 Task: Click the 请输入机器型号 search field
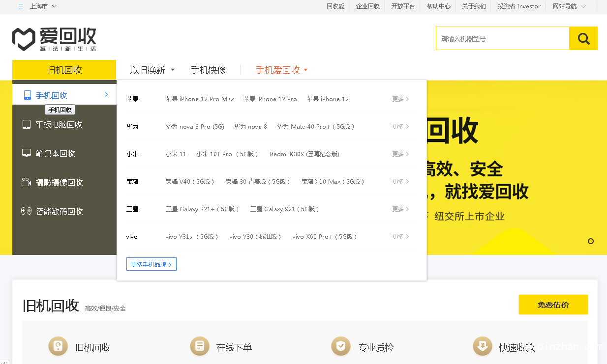[503, 38]
